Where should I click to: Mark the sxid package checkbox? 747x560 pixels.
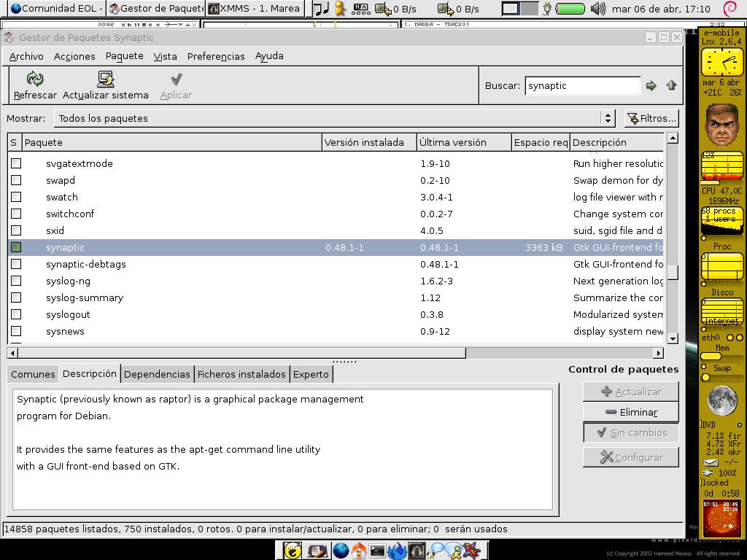[16, 230]
